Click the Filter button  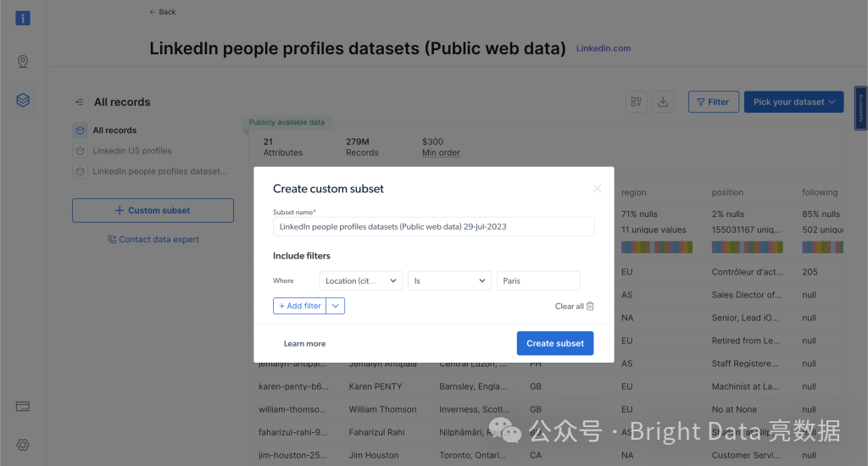[x=713, y=102]
